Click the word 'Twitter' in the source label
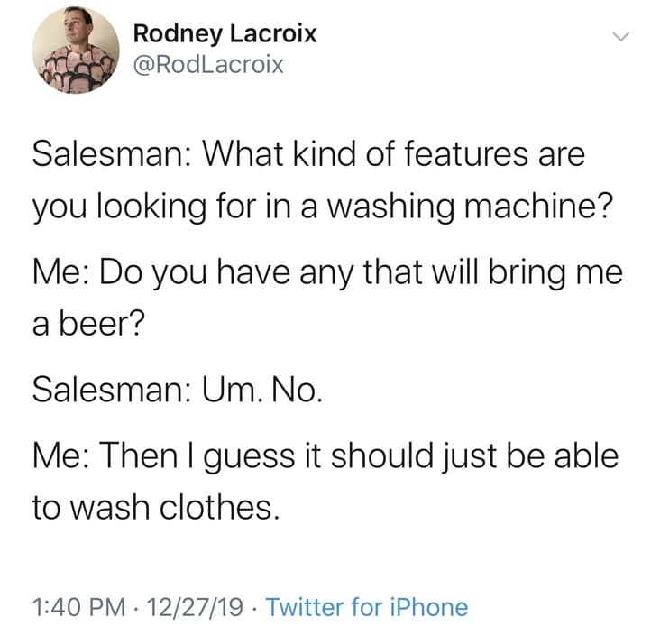 pyautogui.click(x=307, y=607)
